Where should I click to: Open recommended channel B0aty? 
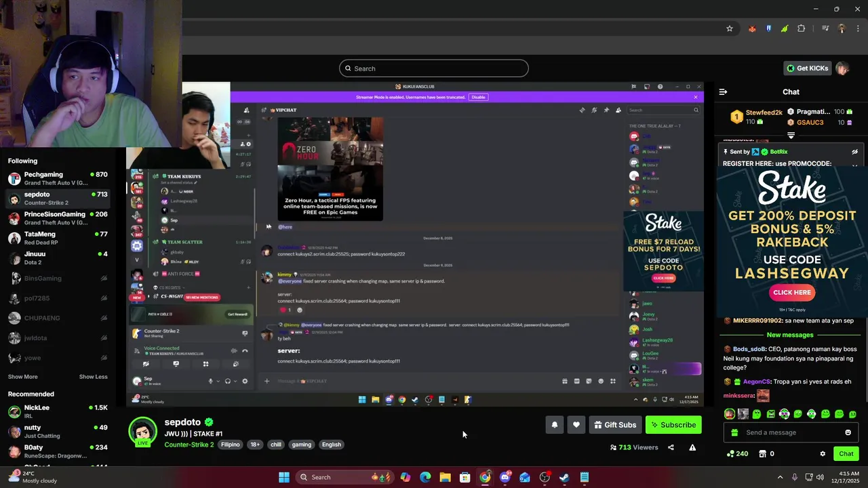tap(58, 451)
